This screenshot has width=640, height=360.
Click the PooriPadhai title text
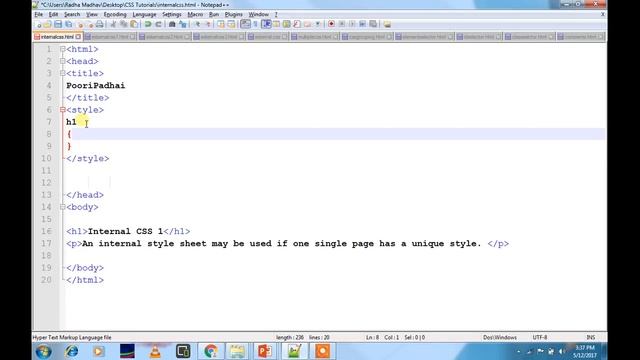click(96, 86)
